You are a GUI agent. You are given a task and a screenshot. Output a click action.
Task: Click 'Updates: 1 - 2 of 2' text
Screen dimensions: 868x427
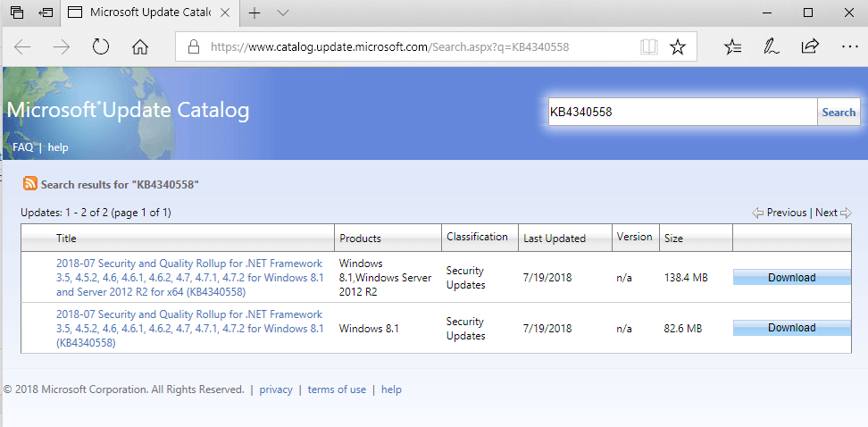(64, 212)
